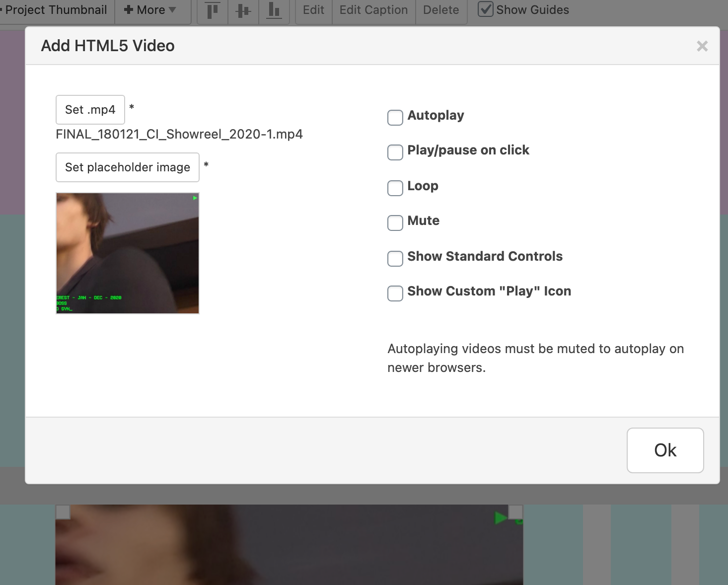Check Show Custom "Play" Icon
The height and width of the screenshot is (585, 728).
pyautogui.click(x=395, y=293)
